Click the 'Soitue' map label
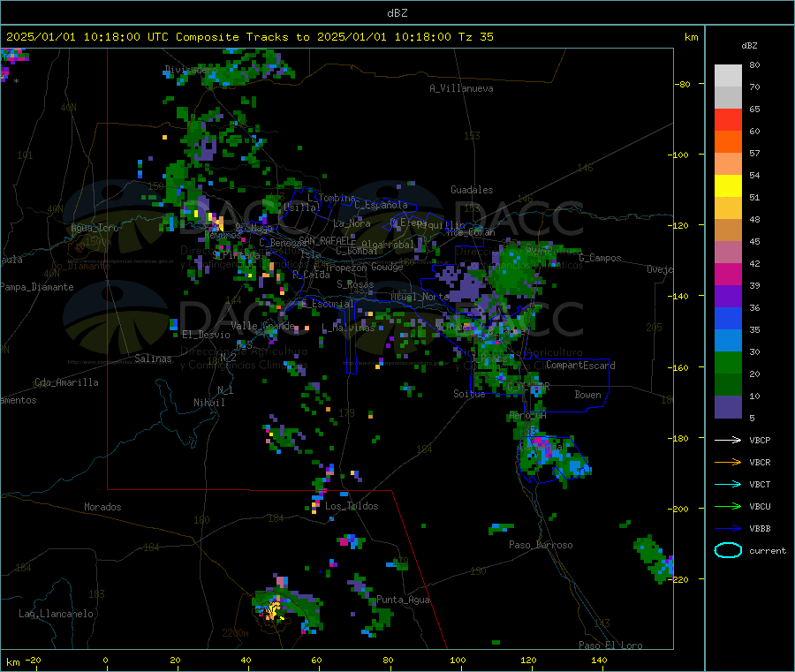Viewport: 795px width, 672px height. click(x=469, y=394)
